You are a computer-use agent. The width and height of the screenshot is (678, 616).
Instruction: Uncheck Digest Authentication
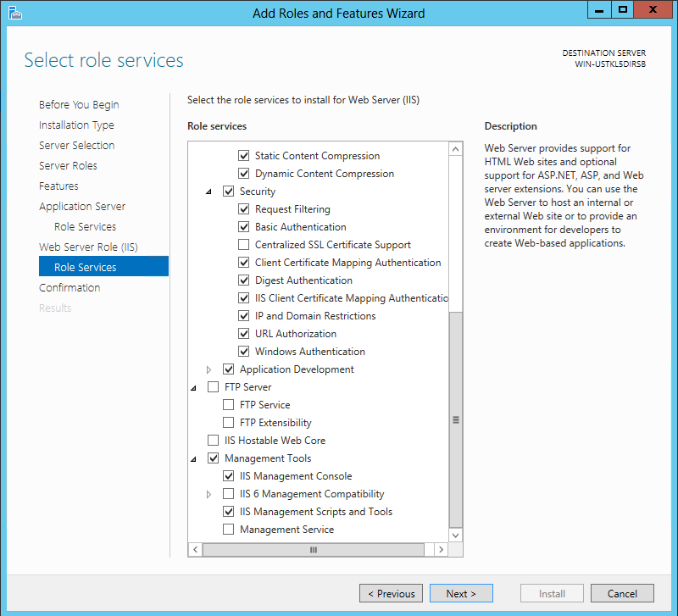[x=244, y=280]
